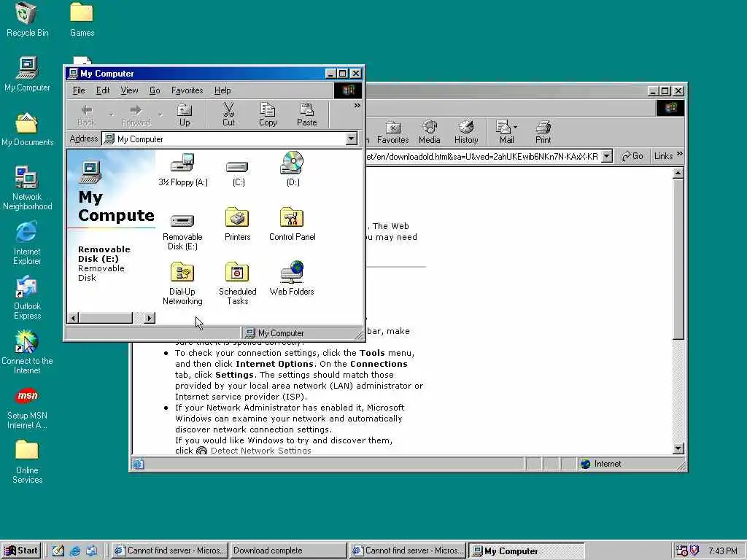The image size is (747, 560).
Task: Click the Copy toolbar button
Action: pyautogui.click(x=268, y=114)
